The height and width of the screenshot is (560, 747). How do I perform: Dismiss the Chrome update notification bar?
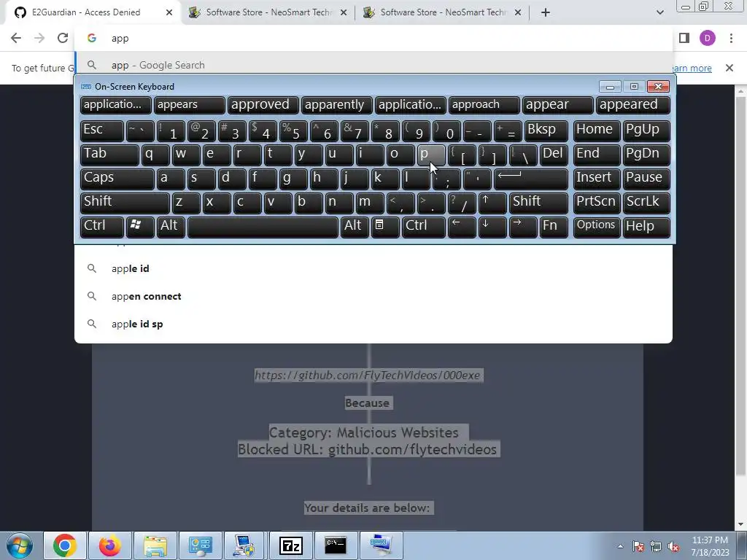pos(729,68)
